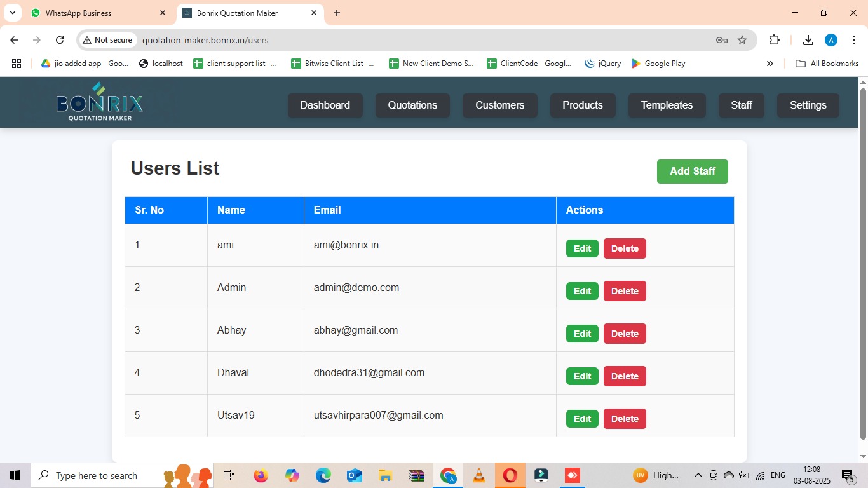This screenshot has width=868, height=488.
Task: Click the email dhodedra31@gmail.com
Action: tap(369, 373)
